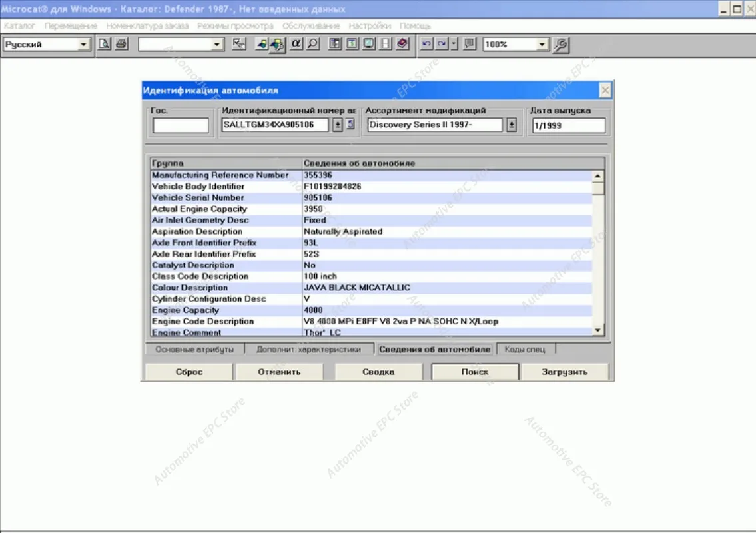This screenshot has height=533, width=756.
Task: Open the Помощь menu
Action: [x=415, y=25]
